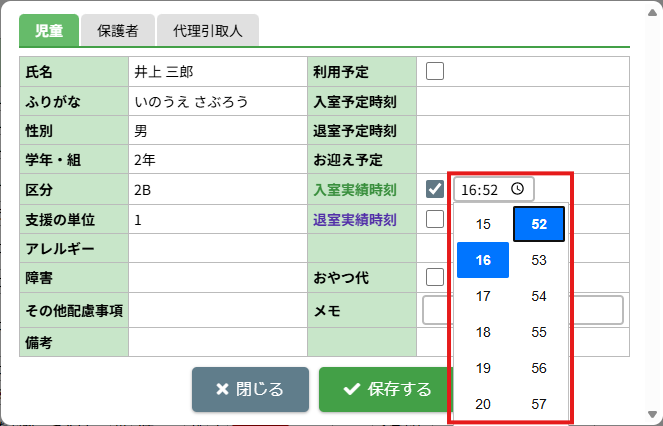
Task: Pick minute 57 from the minute column
Action: coord(539,404)
